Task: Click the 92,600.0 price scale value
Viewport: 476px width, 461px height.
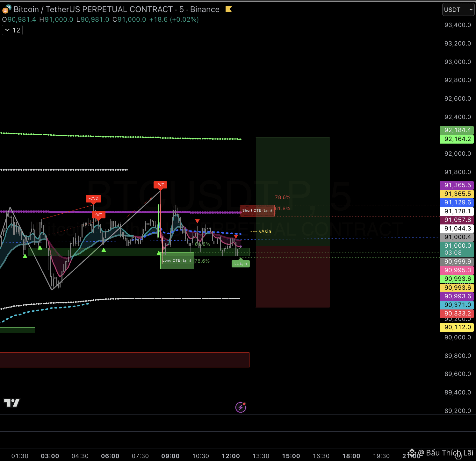Action: pos(458,99)
